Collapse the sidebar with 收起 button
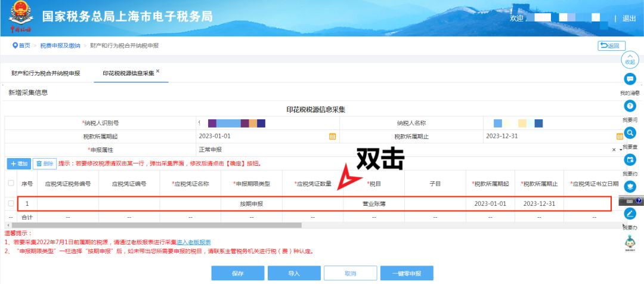Image resolution: width=644 pixels, height=284 pixels. [x=630, y=58]
